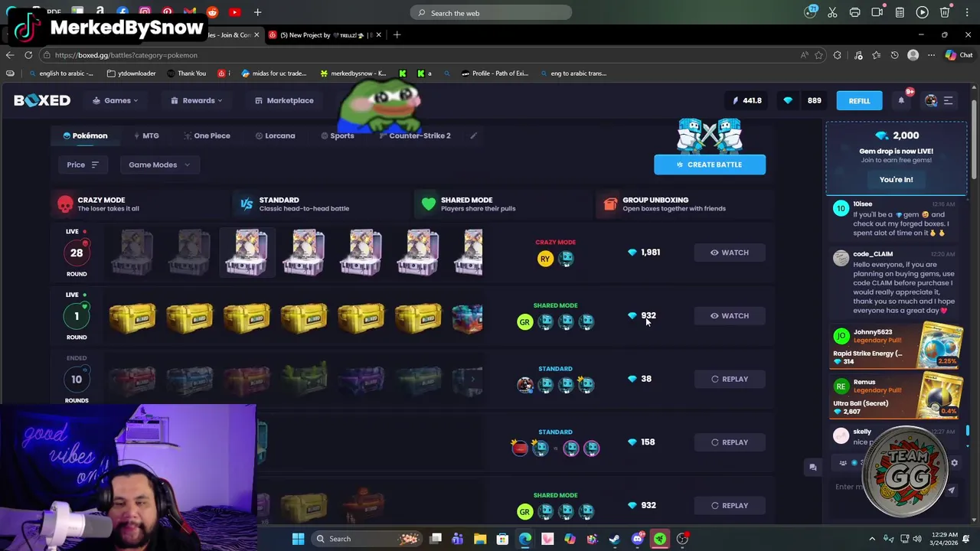Open the Marketplace page
This screenshot has height=551, width=980.
(x=284, y=100)
